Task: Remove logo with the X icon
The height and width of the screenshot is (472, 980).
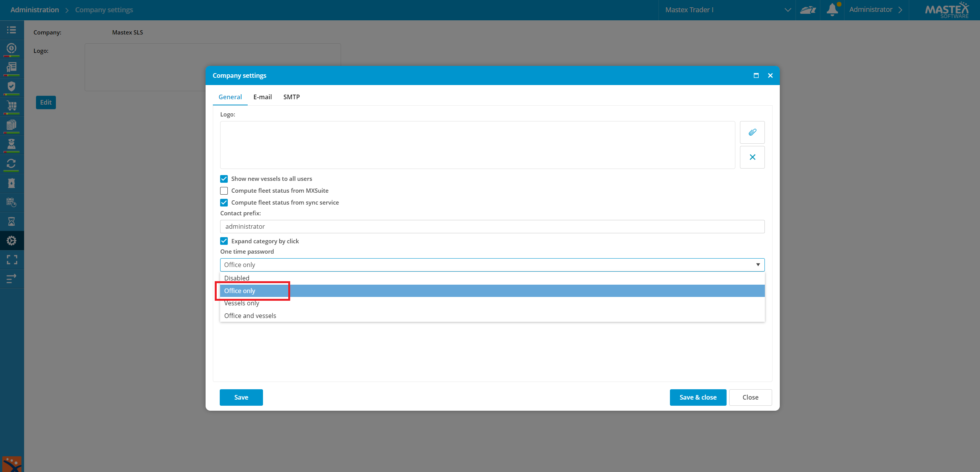Action: pyautogui.click(x=752, y=157)
